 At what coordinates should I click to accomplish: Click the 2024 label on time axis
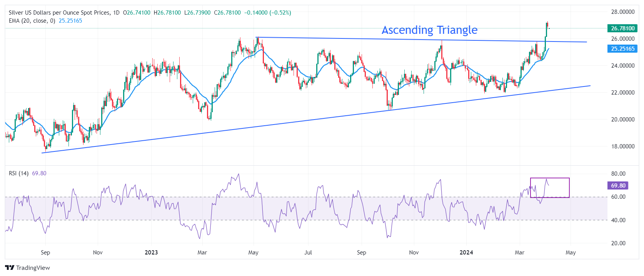[466, 253]
